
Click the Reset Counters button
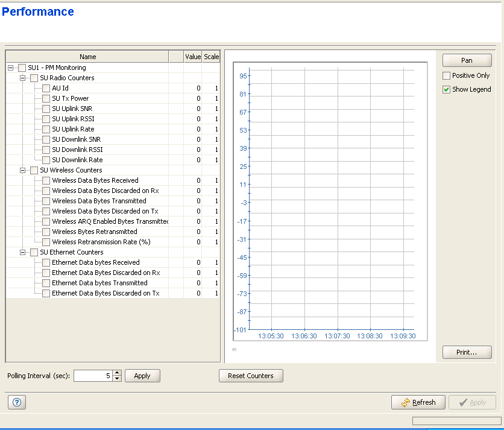pos(251,376)
